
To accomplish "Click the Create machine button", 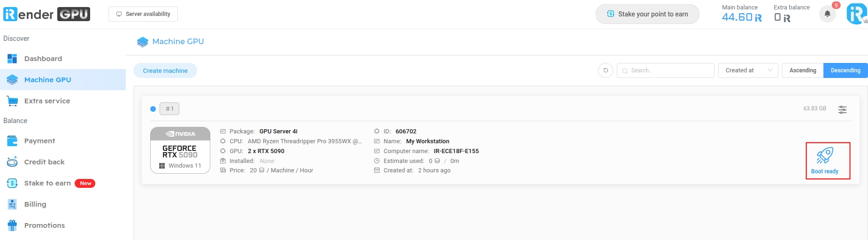I will coord(165,70).
